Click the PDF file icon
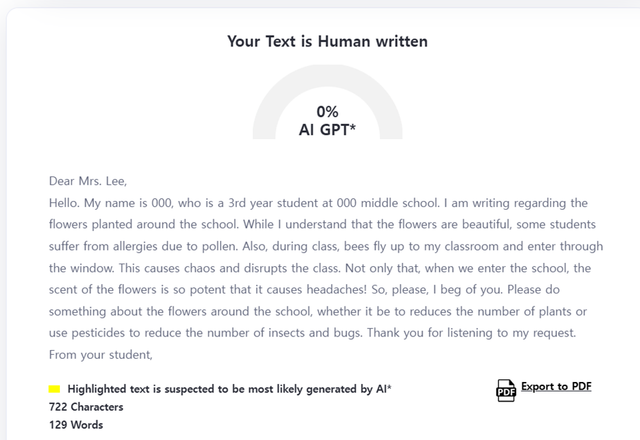The image size is (640, 440). pos(506,390)
